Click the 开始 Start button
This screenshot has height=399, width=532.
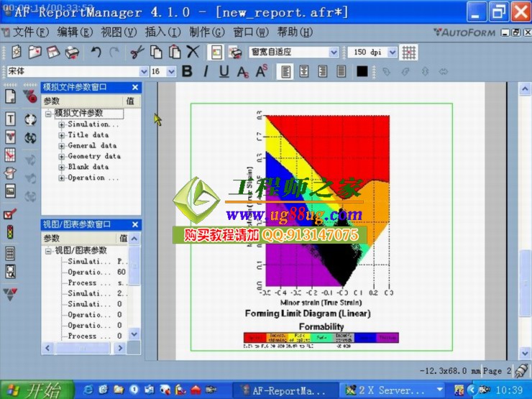coord(36,390)
